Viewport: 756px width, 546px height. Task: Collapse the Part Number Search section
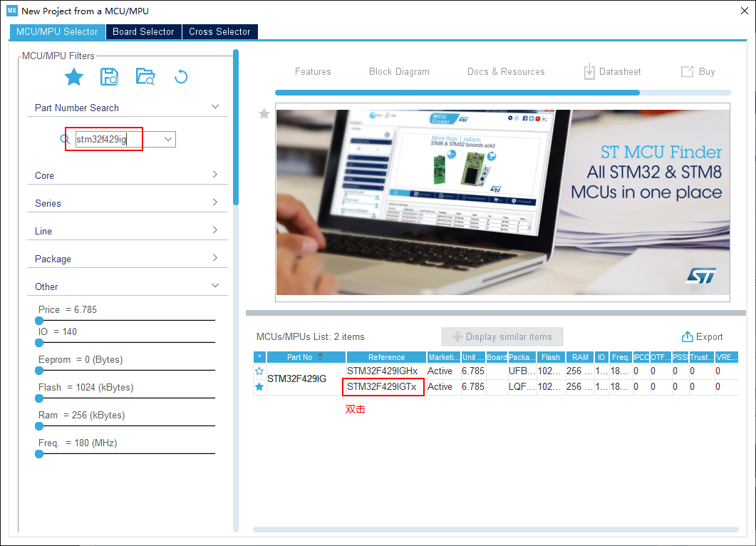pyautogui.click(x=215, y=107)
